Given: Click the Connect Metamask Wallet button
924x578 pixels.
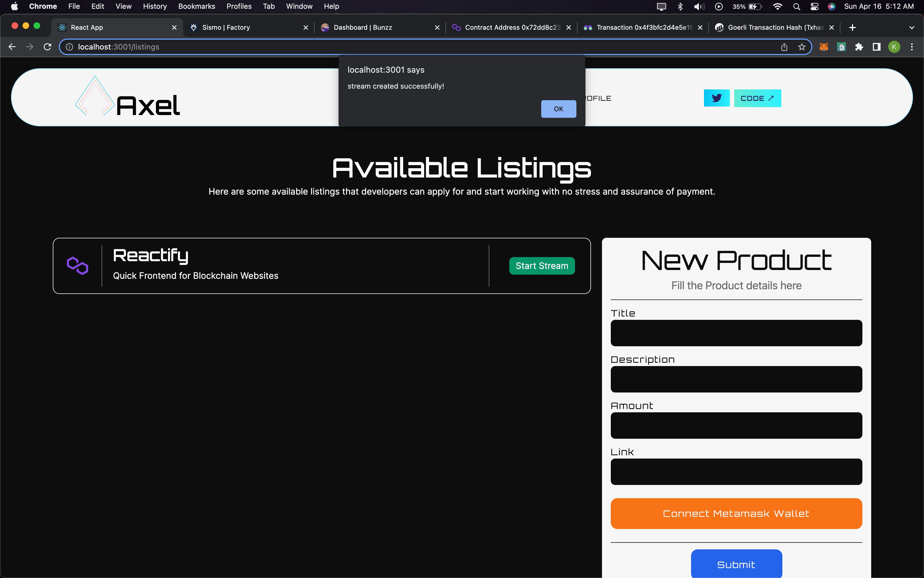Looking at the screenshot, I should pos(736,513).
